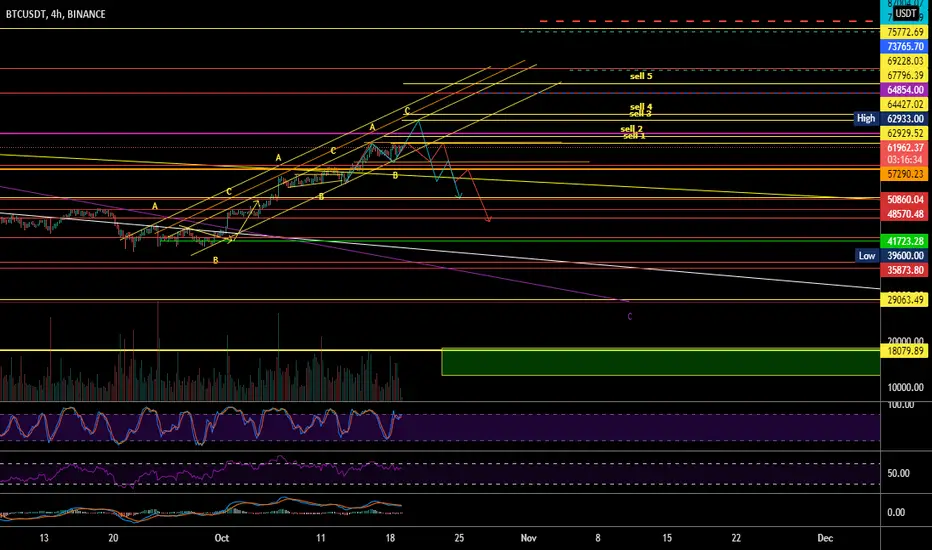Click the 25 date on time axis

pos(459,538)
